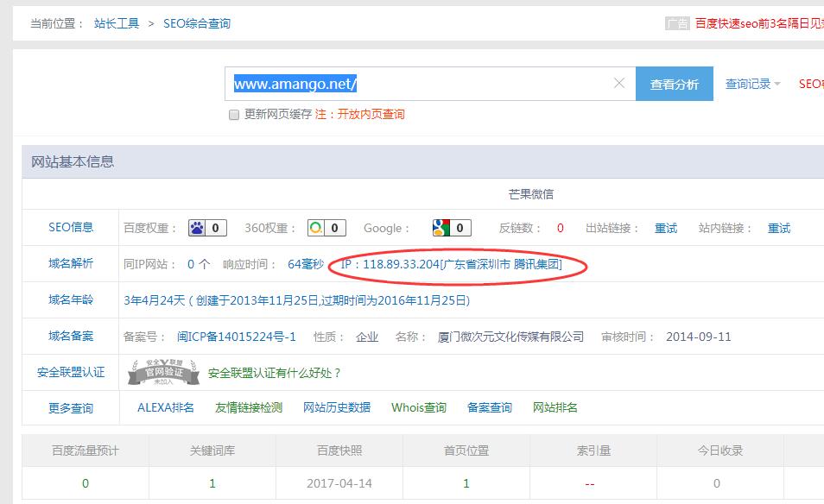Expand the 查询记录 dropdown
The height and width of the screenshot is (504, 824).
pos(752,85)
